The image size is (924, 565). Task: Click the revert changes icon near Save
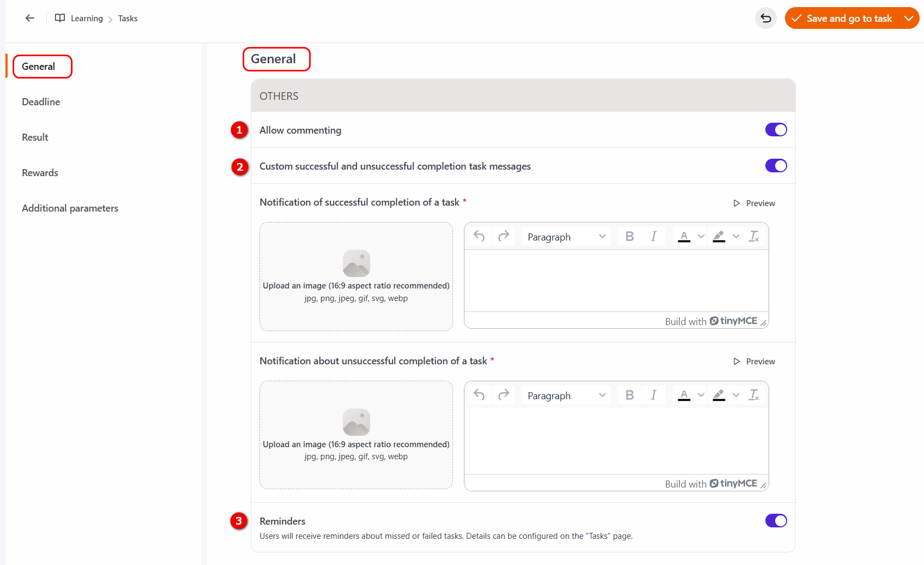coord(765,18)
